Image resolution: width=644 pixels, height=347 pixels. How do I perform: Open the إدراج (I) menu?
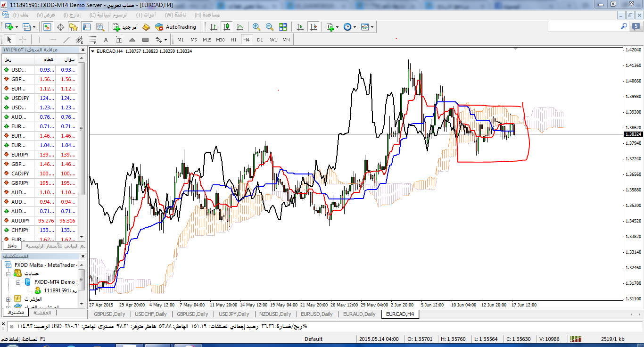[73, 15]
